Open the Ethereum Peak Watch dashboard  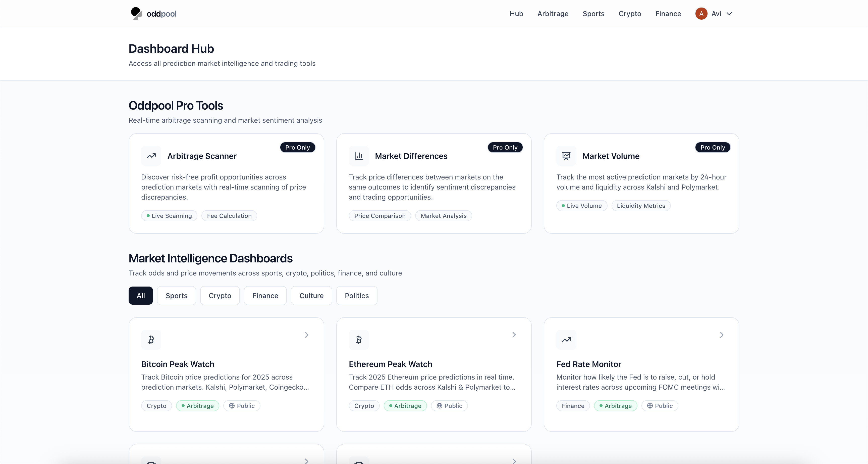(390, 364)
